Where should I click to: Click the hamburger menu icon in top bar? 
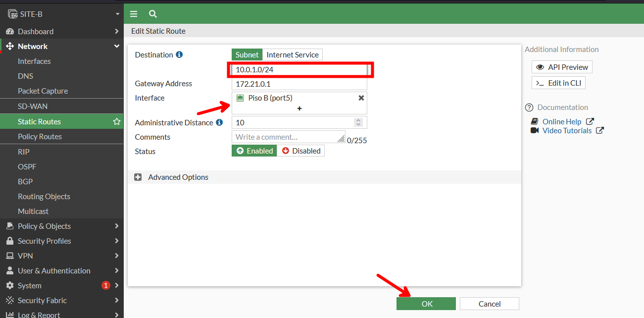[134, 14]
